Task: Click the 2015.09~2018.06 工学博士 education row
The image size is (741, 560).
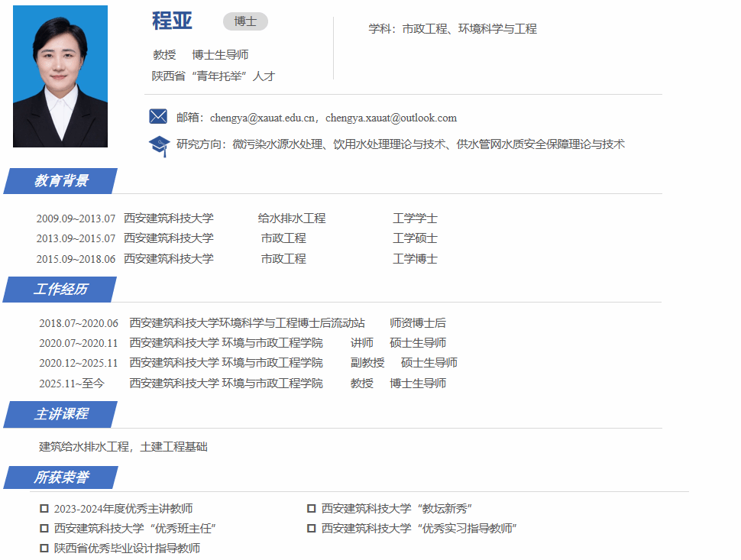Action: click(237, 259)
